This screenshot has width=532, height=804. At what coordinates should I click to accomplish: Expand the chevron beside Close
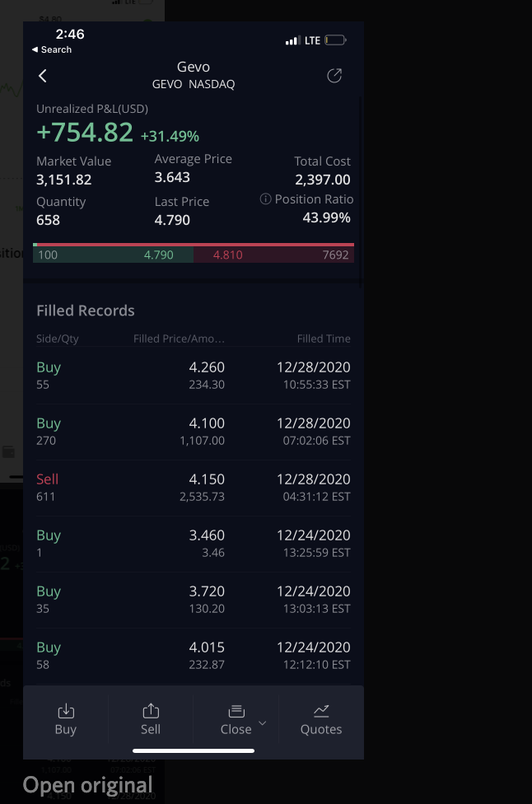pos(263,723)
